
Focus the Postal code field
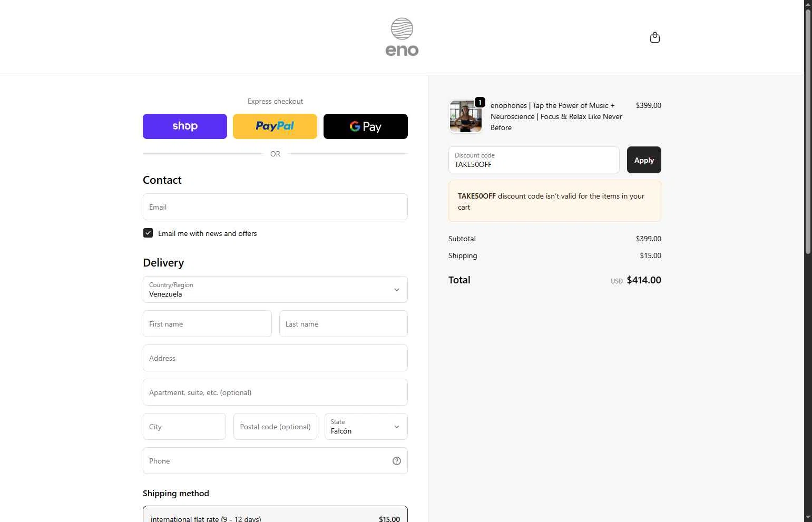275,427
